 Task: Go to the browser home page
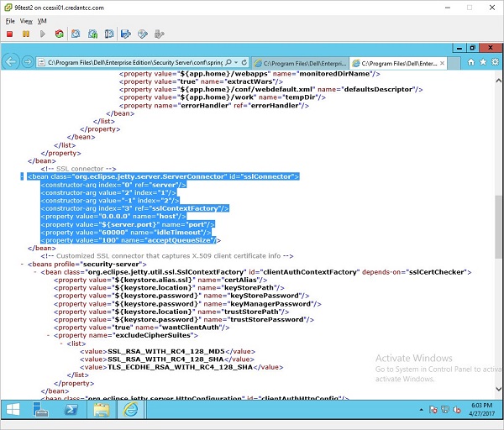pos(471,62)
